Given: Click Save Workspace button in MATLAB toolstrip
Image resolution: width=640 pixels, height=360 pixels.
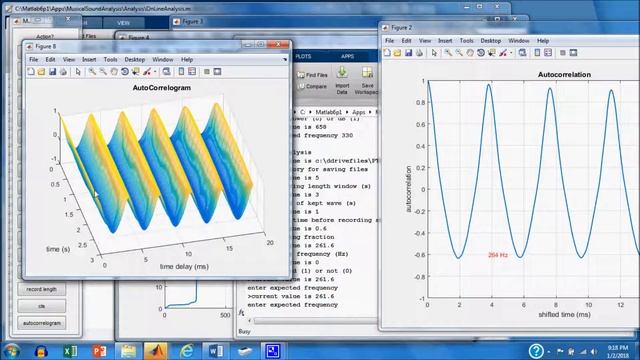Looking at the screenshot, I should tap(367, 81).
